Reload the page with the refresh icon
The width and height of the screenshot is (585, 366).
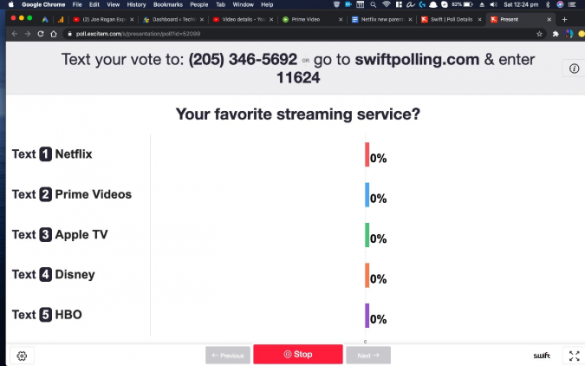click(40, 34)
